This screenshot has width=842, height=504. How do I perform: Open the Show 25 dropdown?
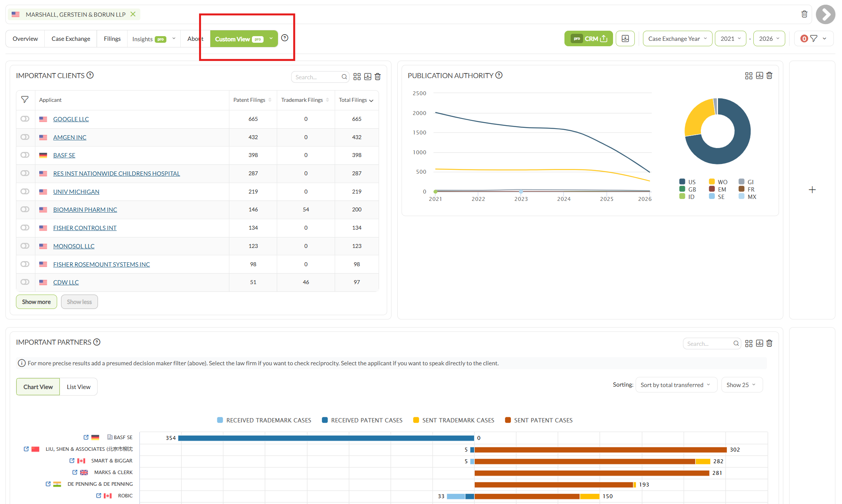[742, 385]
